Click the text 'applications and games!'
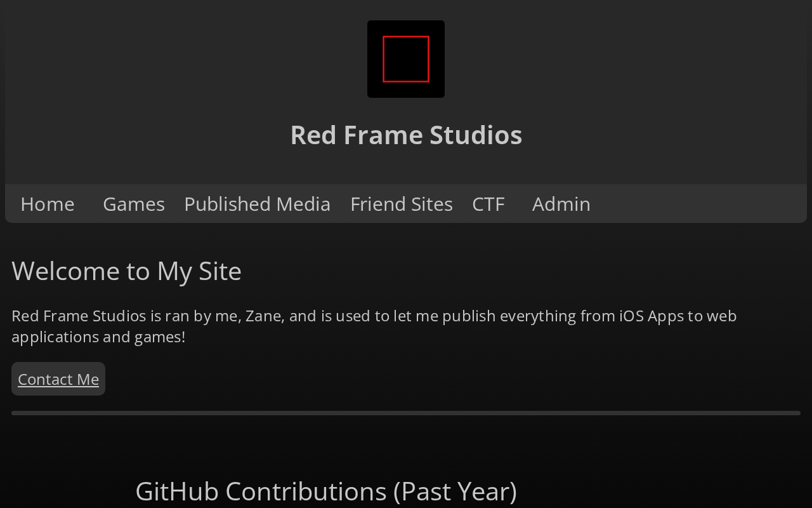Screen dimensions: 812x508 98,337
